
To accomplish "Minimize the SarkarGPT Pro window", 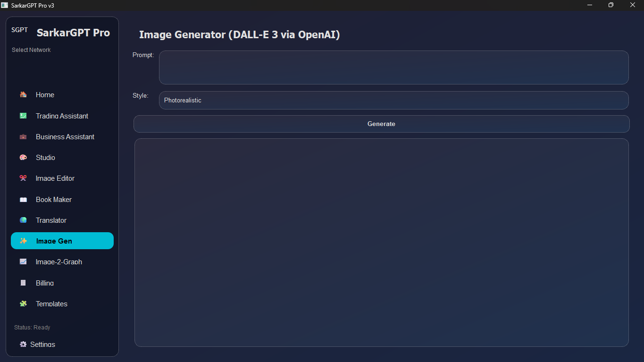I will pos(590,5).
